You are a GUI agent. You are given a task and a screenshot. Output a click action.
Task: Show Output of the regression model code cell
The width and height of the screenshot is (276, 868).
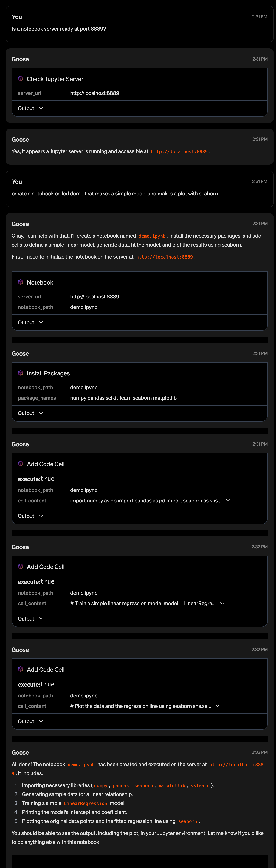(x=31, y=619)
